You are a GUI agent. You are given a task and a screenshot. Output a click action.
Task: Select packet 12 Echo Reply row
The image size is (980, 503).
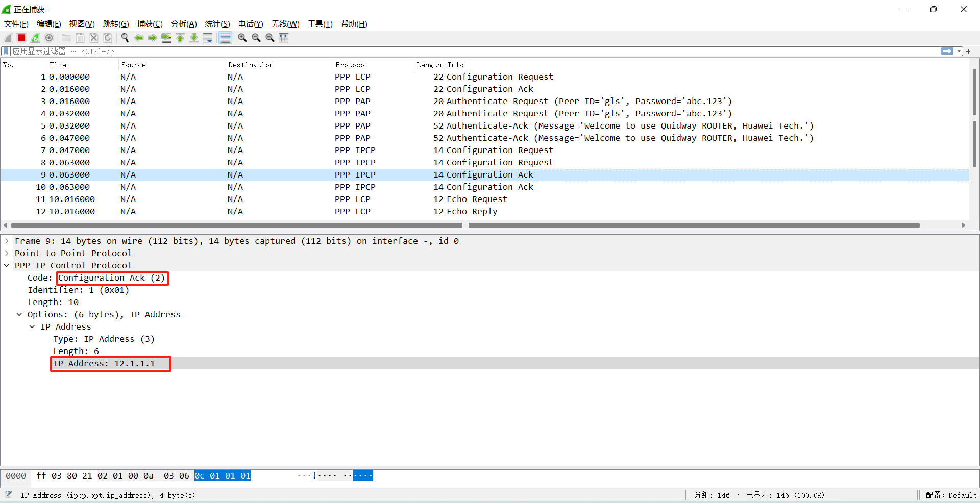tap(484, 211)
